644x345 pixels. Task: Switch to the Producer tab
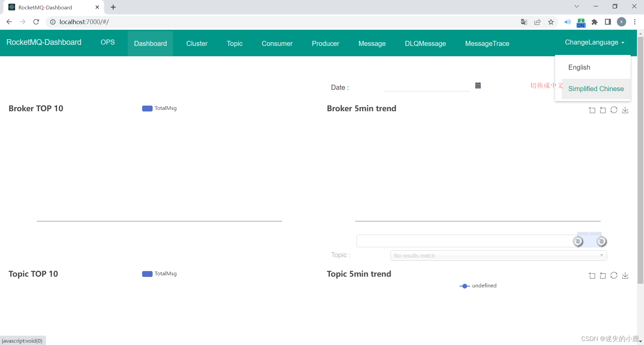[x=325, y=44]
